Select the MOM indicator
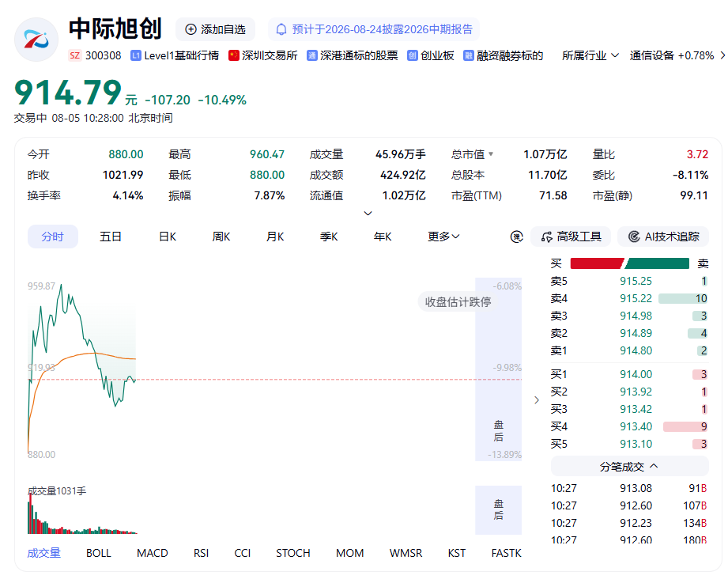The height and width of the screenshot is (583, 728). click(x=349, y=553)
